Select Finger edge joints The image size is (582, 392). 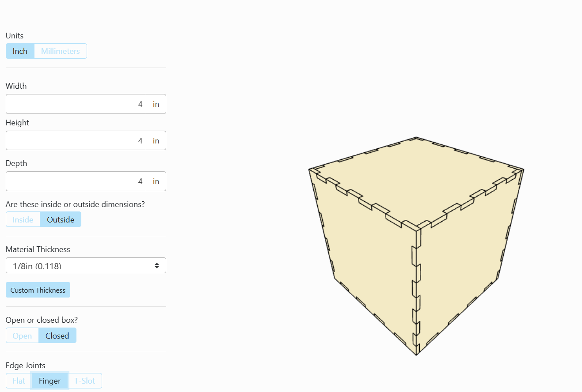tap(49, 381)
